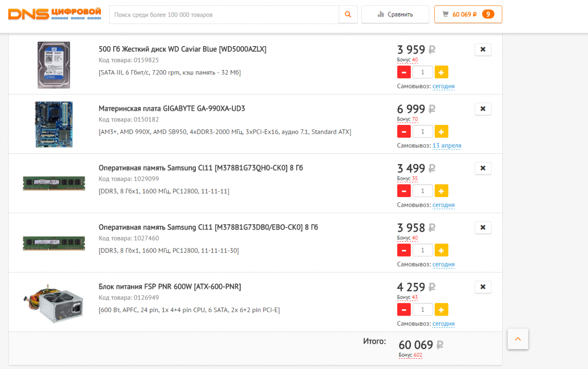Click thumbnail of Samsung M378B1G73DB0 memory
The height and width of the screenshot is (369, 588).
point(54,243)
